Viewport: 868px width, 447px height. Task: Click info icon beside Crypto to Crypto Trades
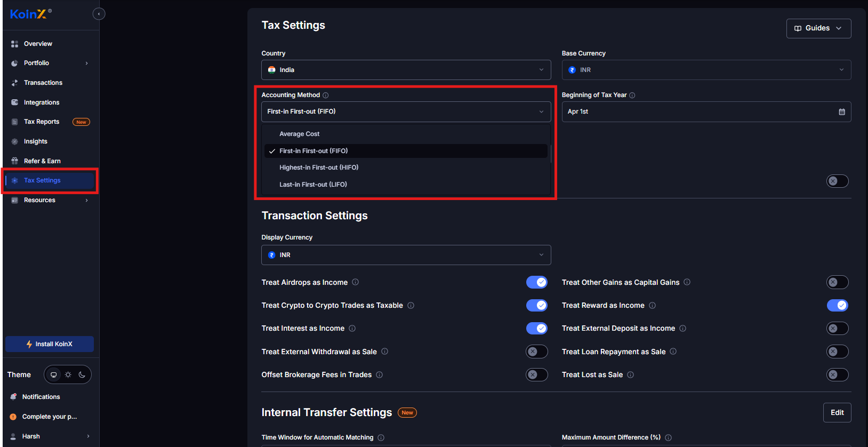[x=411, y=306]
